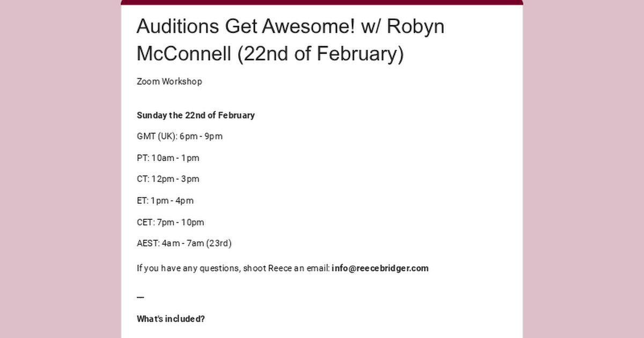The image size is (644, 338).
Task: Click the form title 'Auditions Get Awesome!'
Action: coord(245,26)
